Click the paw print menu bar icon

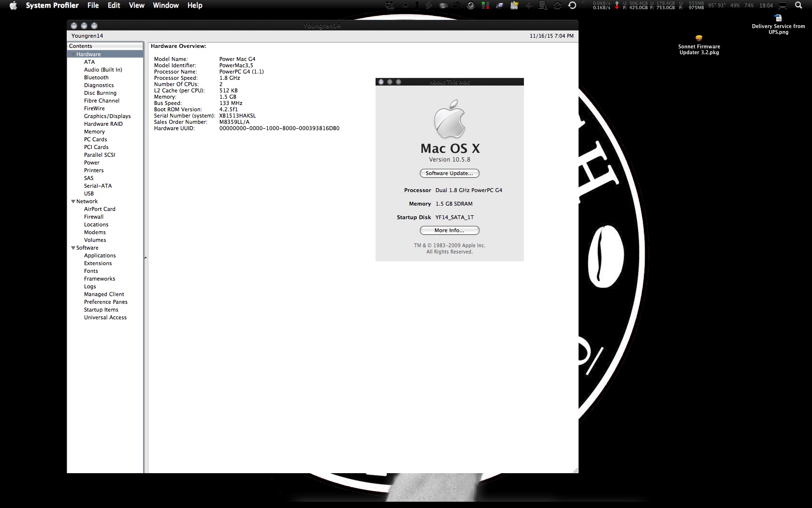456,5
